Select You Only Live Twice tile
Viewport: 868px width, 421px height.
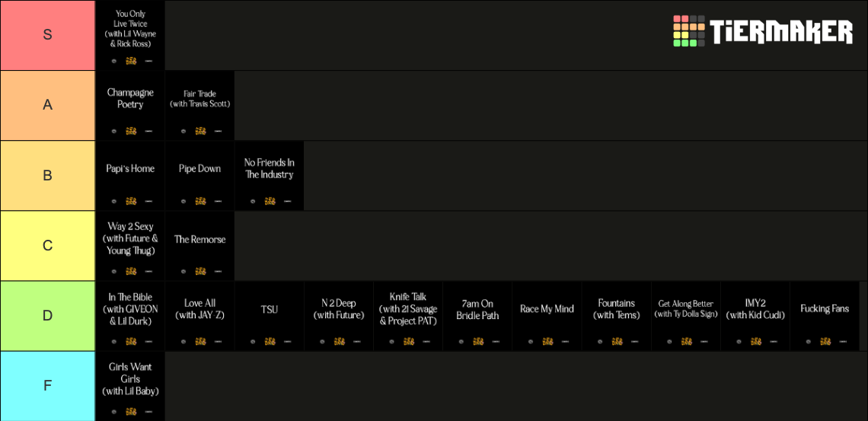coord(130,35)
